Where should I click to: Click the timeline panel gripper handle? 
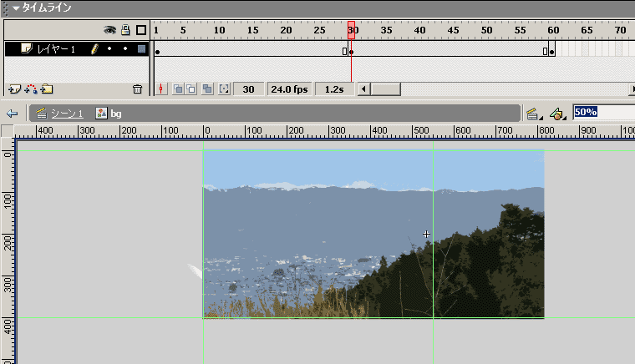click(5, 8)
